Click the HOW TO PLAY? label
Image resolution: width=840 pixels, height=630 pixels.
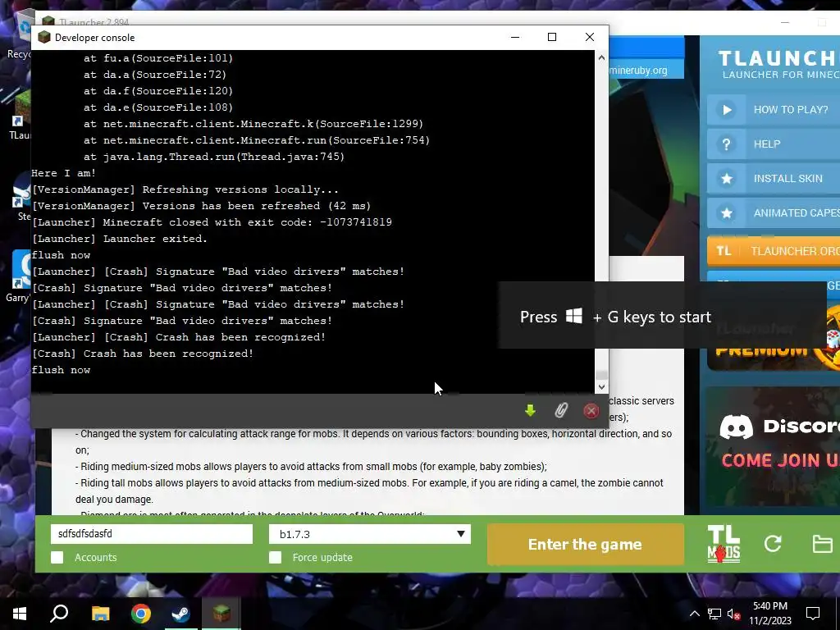[x=791, y=110]
